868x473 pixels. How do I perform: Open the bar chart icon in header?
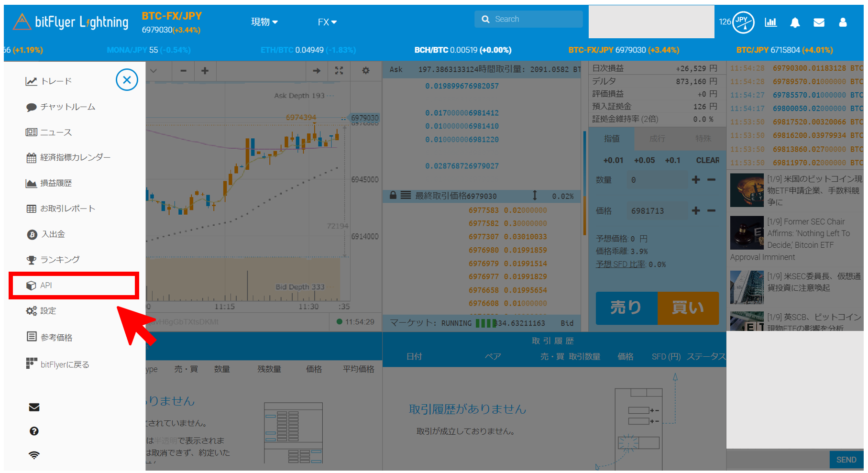pyautogui.click(x=771, y=22)
